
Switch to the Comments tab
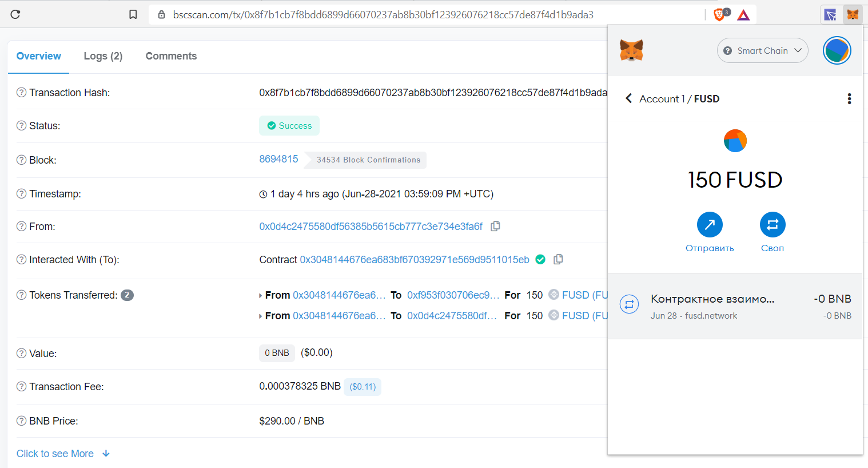click(171, 56)
